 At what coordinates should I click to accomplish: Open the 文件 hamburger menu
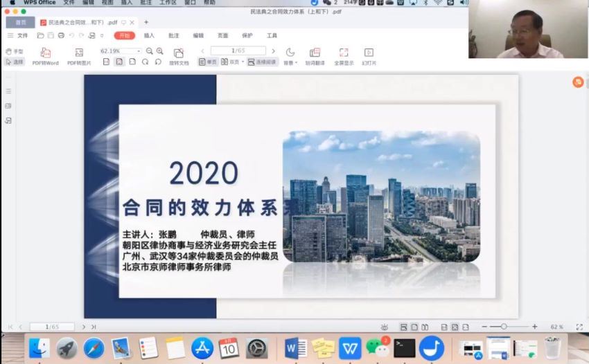(x=17, y=36)
